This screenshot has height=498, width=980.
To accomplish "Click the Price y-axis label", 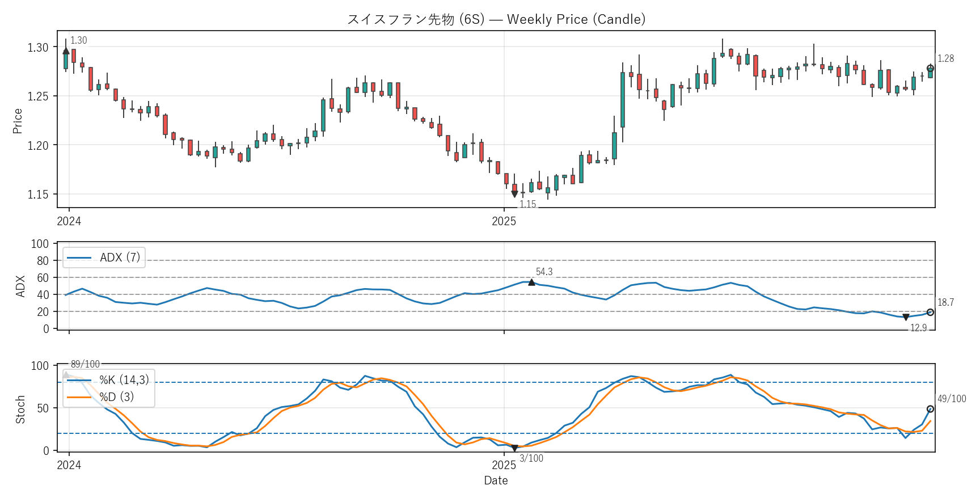I will 18,121.
